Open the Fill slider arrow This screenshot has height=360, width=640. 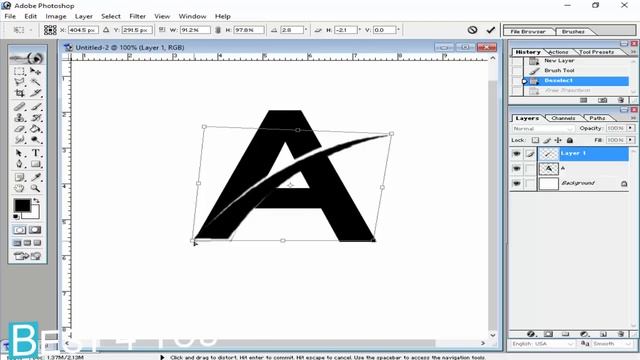tap(631, 140)
